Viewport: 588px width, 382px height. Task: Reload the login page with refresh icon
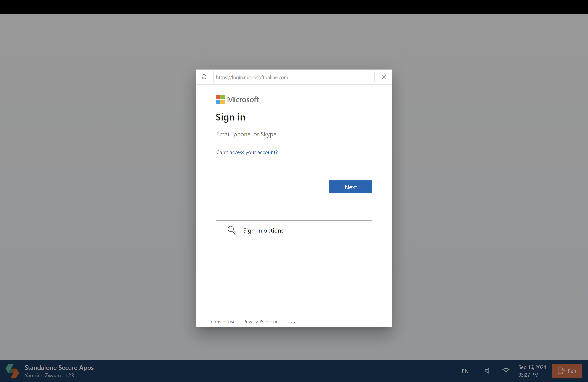tap(204, 77)
